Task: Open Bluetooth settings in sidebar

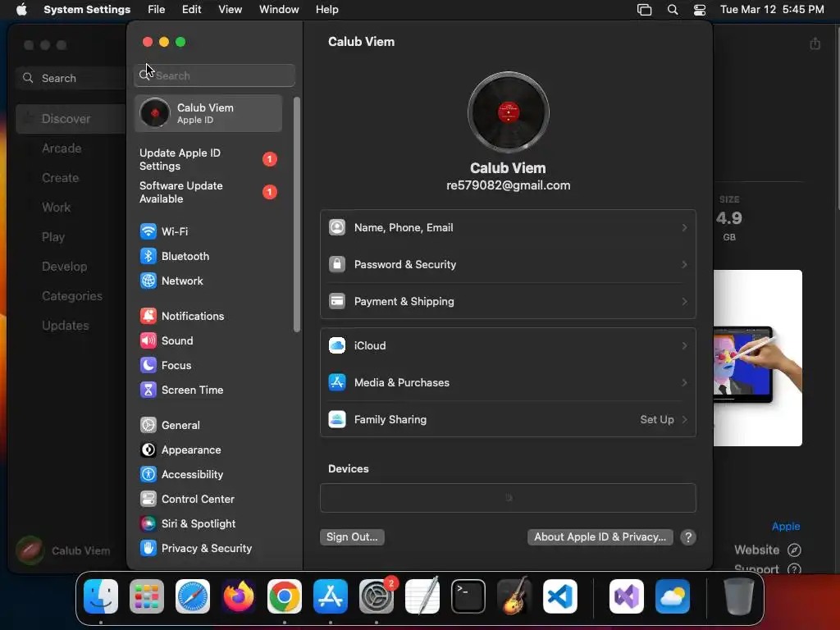Action: pyautogui.click(x=175, y=256)
